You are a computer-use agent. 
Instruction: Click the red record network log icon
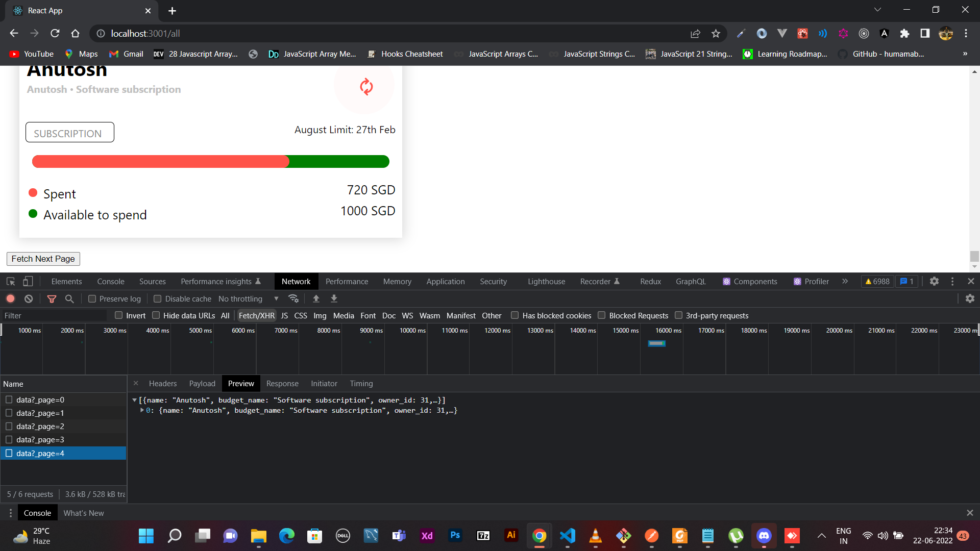10,299
